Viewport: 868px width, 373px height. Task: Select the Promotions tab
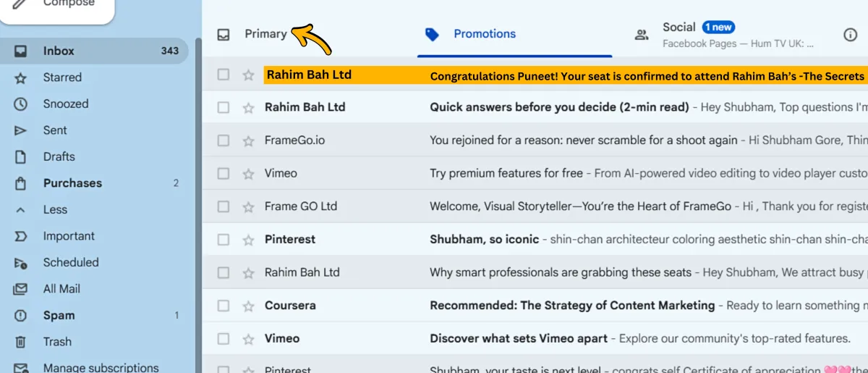click(484, 34)
